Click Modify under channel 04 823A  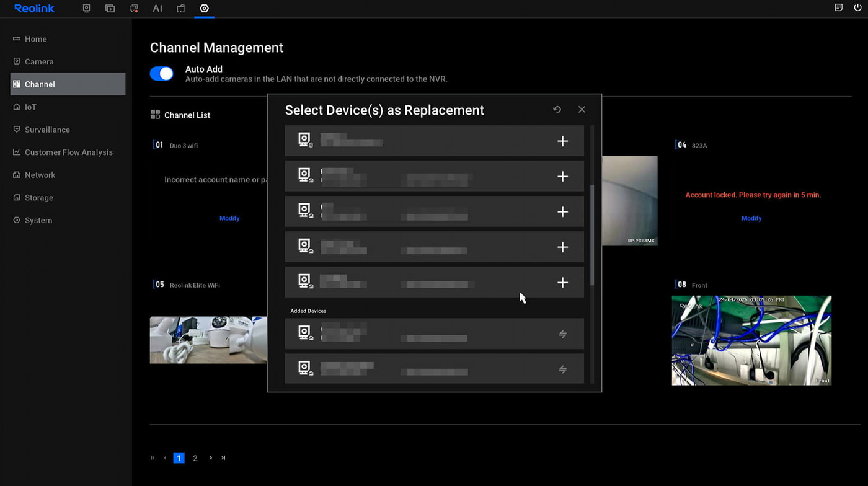point(751,218)
